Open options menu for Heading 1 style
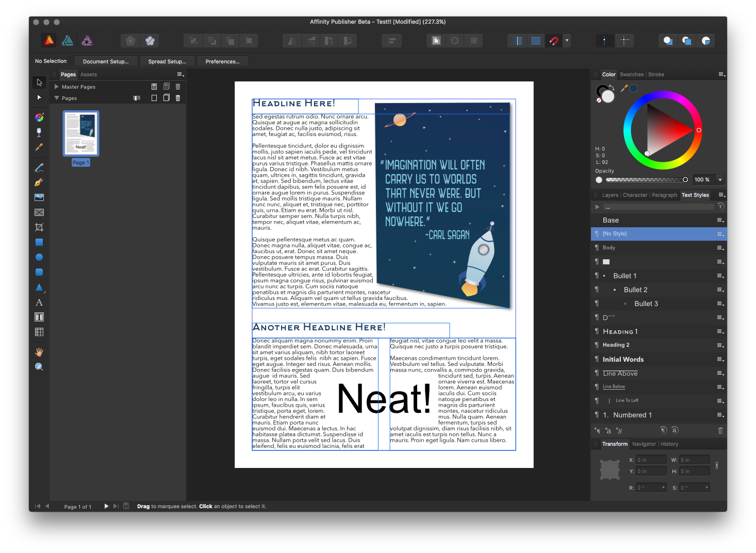The image size is (756, 553). tap(720, 331)
